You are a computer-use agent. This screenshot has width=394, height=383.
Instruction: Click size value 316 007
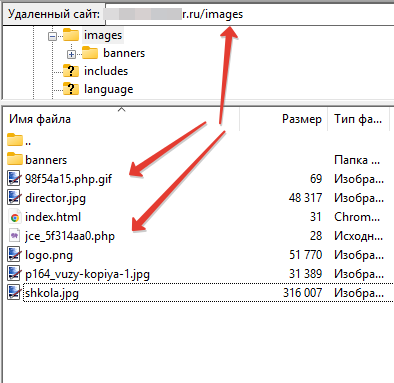pos(303,293)
